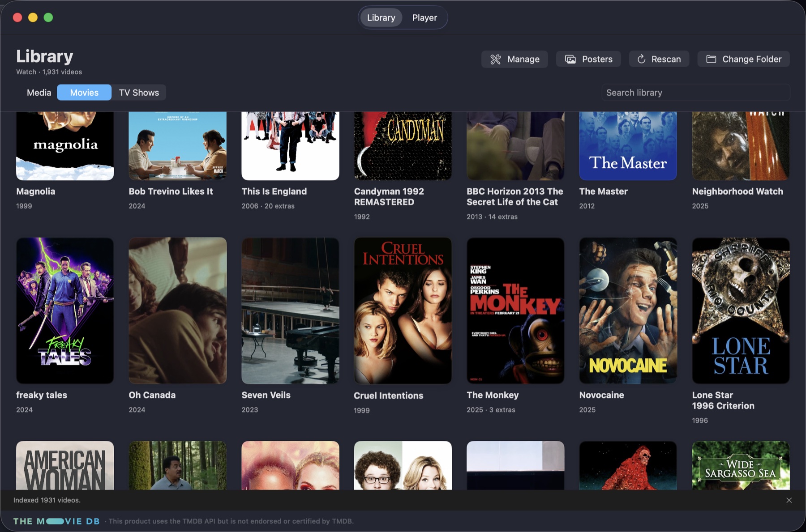
Task: Click the Manage button label
Action: click(523, 59)
